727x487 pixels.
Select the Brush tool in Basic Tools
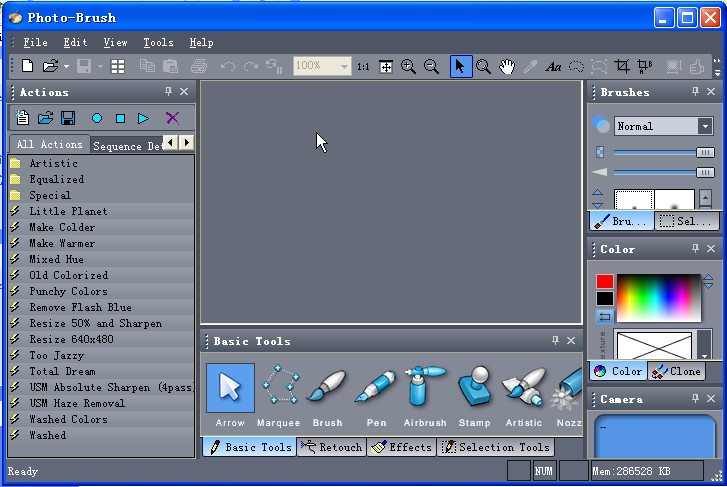pos(327,396)
